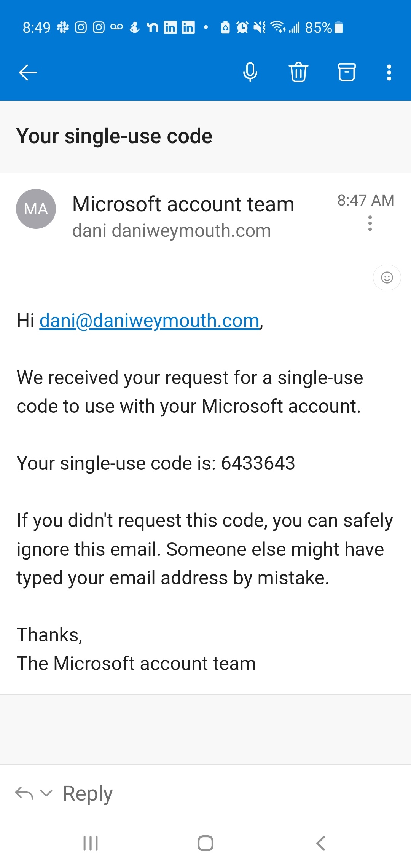Tap the microphone dictation icon
Image resolution: width=411 pixels, height=868 pixels.
tap(250, 72)
